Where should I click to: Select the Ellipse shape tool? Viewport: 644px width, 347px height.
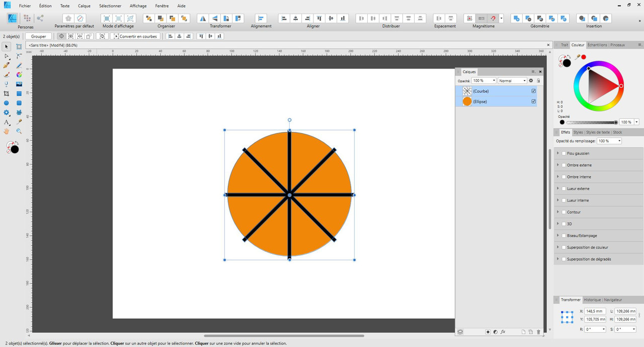[x=7, y=103]
